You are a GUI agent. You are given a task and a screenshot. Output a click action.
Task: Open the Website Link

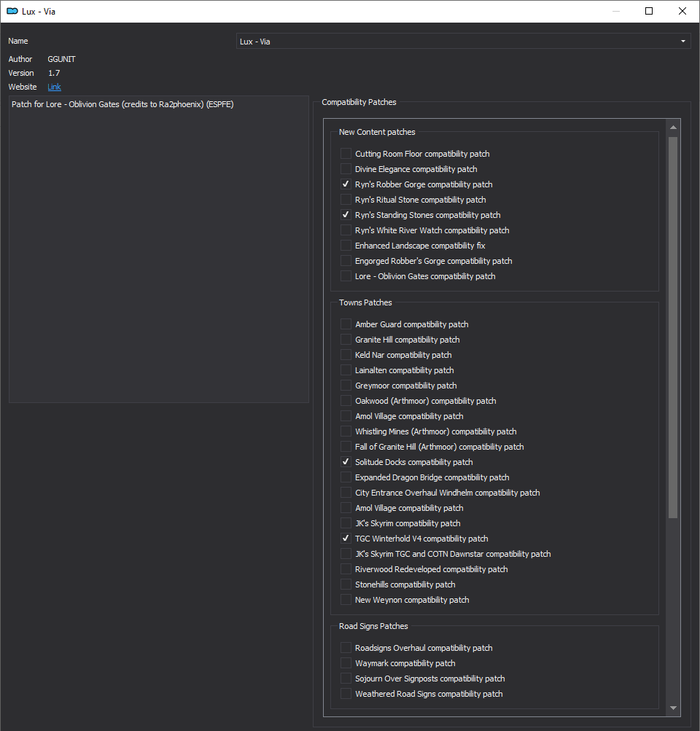pyautogui.click(x=54, y=87)
